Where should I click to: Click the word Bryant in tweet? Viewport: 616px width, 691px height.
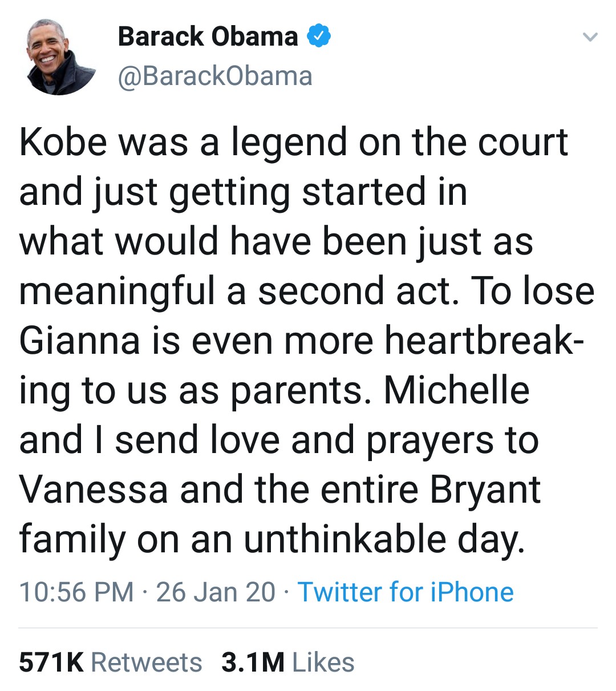[485, 490]
